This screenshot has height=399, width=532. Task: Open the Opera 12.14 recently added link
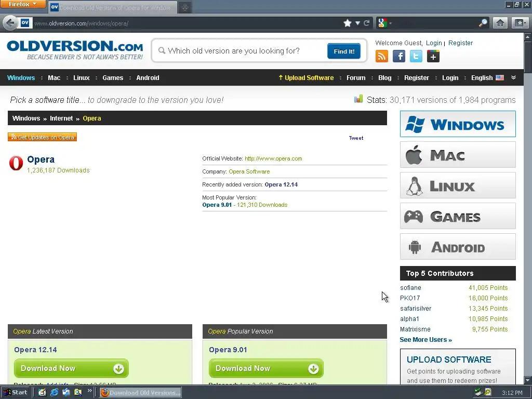(x=281, y=184)
